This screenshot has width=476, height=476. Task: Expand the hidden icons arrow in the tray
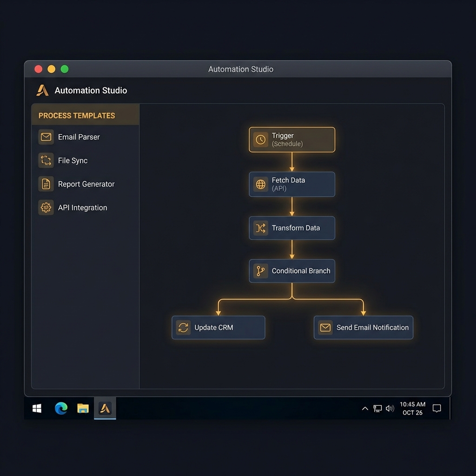365,409
